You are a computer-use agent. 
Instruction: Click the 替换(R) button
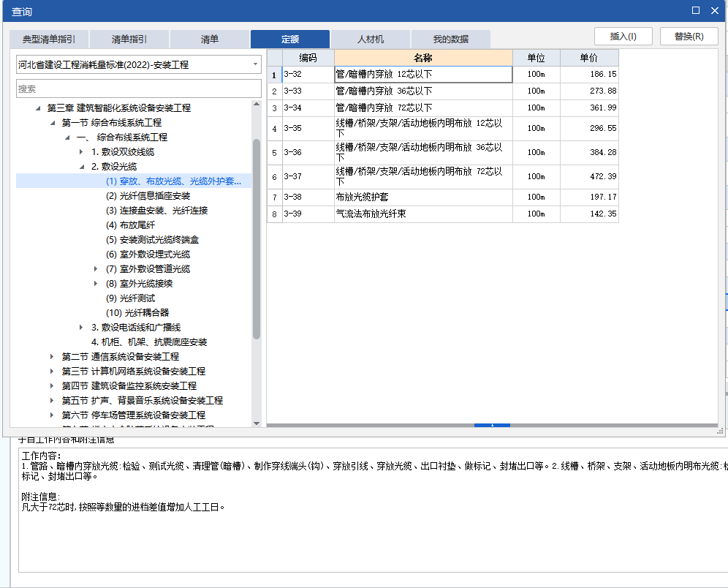(689, 37)
